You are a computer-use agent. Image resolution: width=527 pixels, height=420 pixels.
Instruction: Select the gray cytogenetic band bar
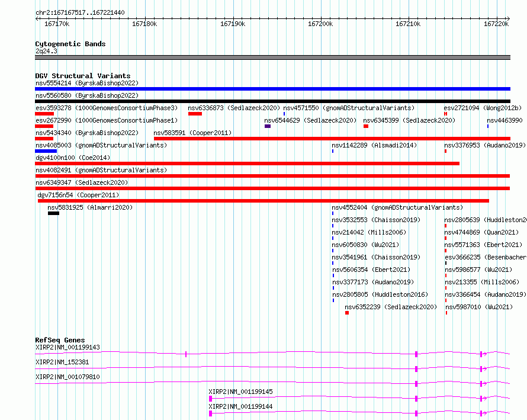tap(272, 57)
